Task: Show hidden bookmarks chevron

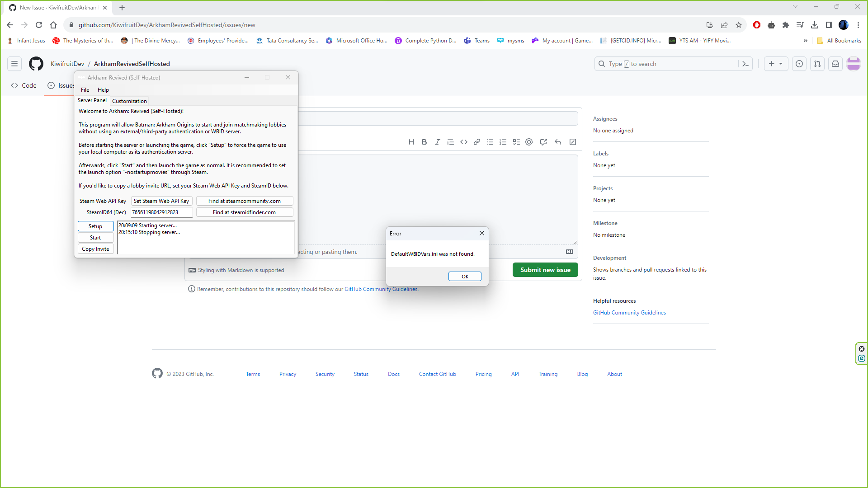Action: 805,41
